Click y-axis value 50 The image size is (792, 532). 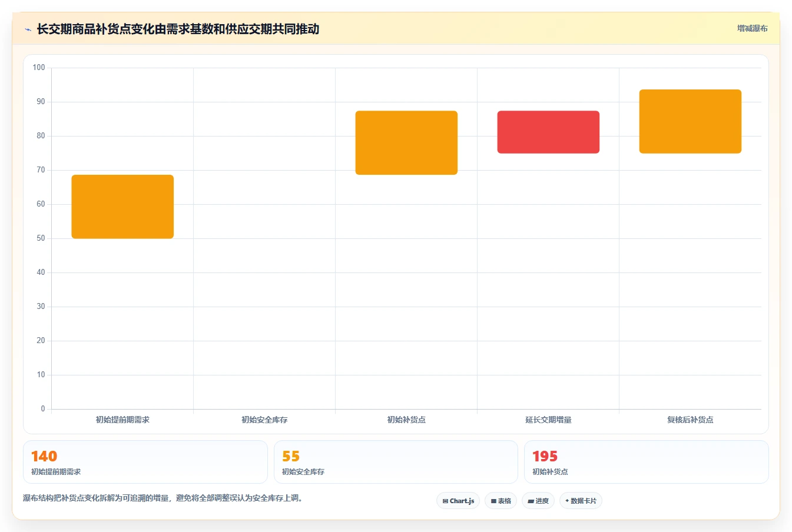pyautogui.click(x=41, y=238)
